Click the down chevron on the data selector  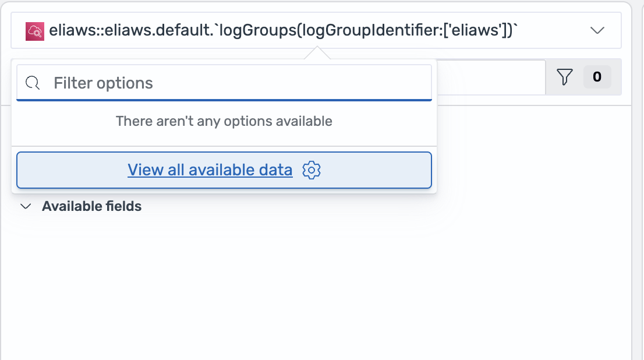point(597,30)
